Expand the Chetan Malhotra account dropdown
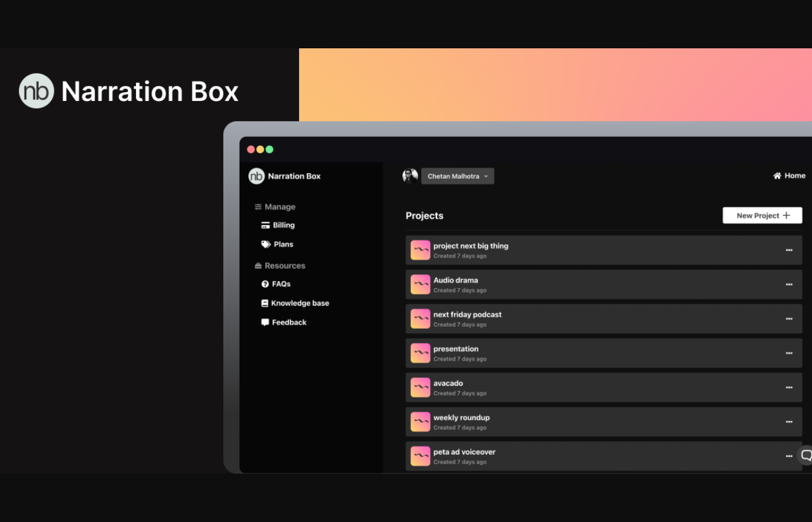 (x=458, y=176)
